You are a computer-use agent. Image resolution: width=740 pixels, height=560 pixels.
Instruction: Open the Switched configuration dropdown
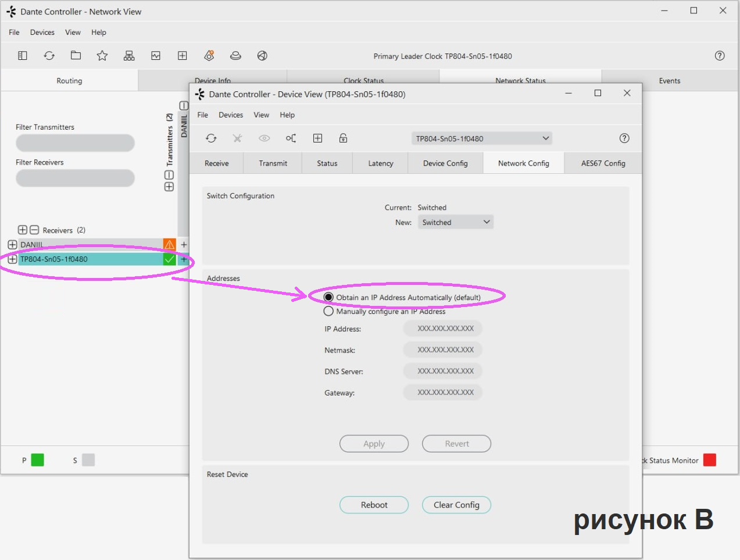[x=456, y=222]
